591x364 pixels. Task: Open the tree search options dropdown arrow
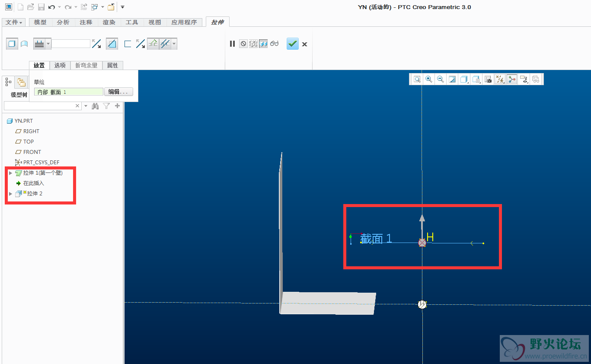point(86,105)
